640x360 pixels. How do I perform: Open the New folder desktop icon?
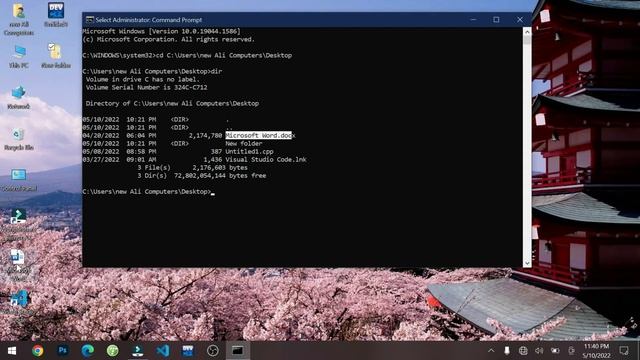tap(56, 55)
